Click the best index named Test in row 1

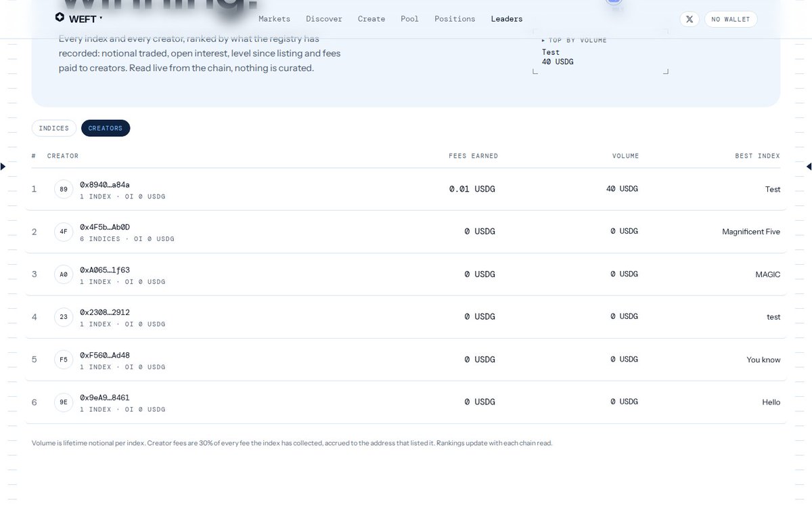[773, 190]
